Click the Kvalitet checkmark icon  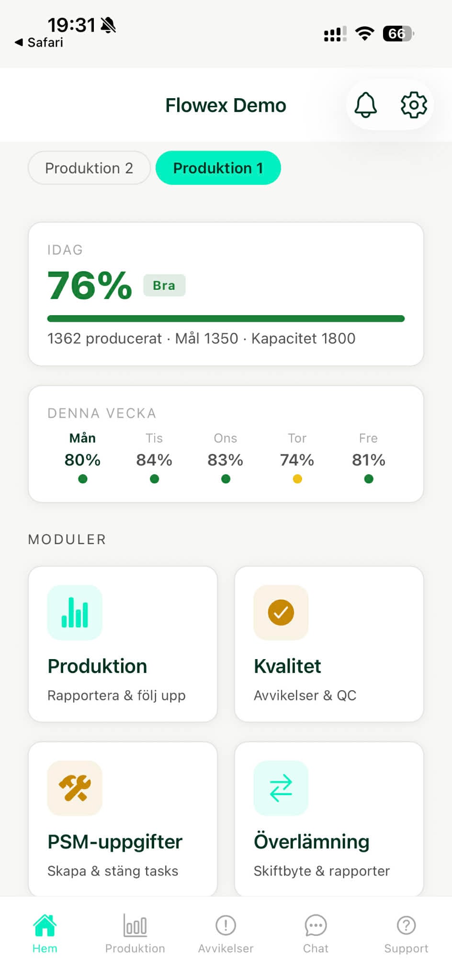point(281,613)
